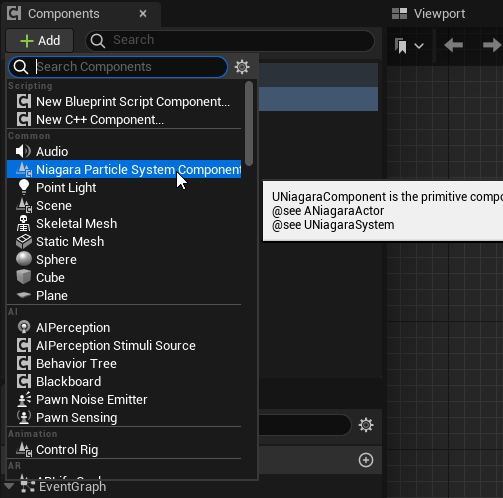This screenshot has height=498, width=503.
Task: Add a Blackboard component
Action: click(x=124, y=382)
